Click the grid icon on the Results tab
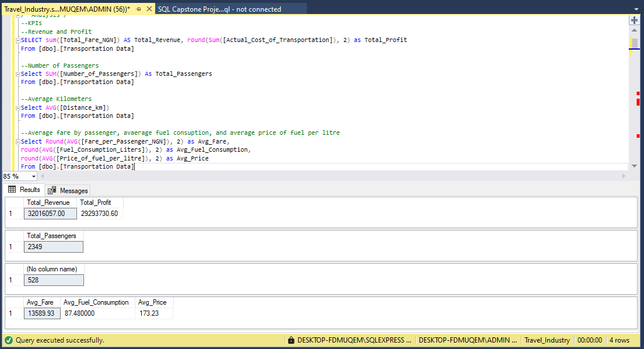This screenshot has width=644, height=349. [10, 190]
